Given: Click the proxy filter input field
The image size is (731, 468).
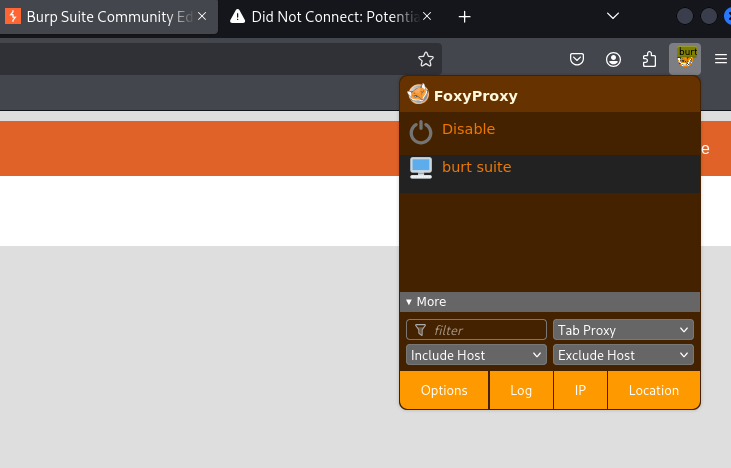Looking at the screenshot, I should (x=476, y=330).
